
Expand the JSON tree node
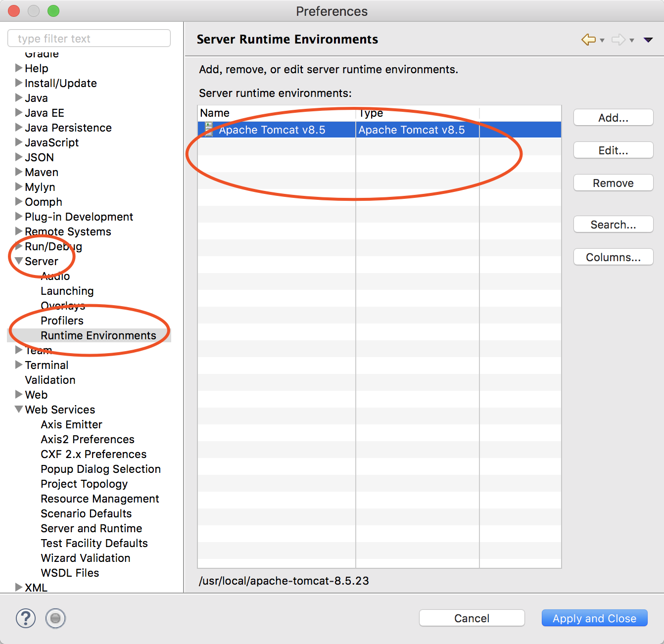pos(19,157)
